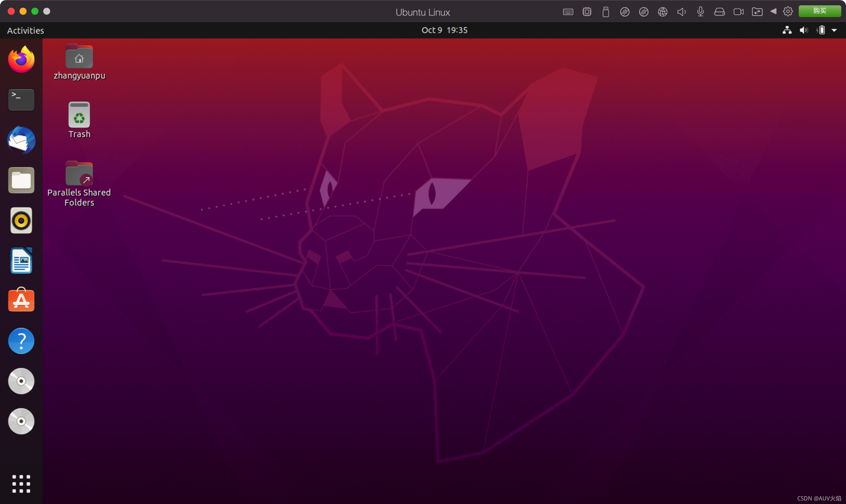Launch the Terminal from the dock

click(21, 100)
